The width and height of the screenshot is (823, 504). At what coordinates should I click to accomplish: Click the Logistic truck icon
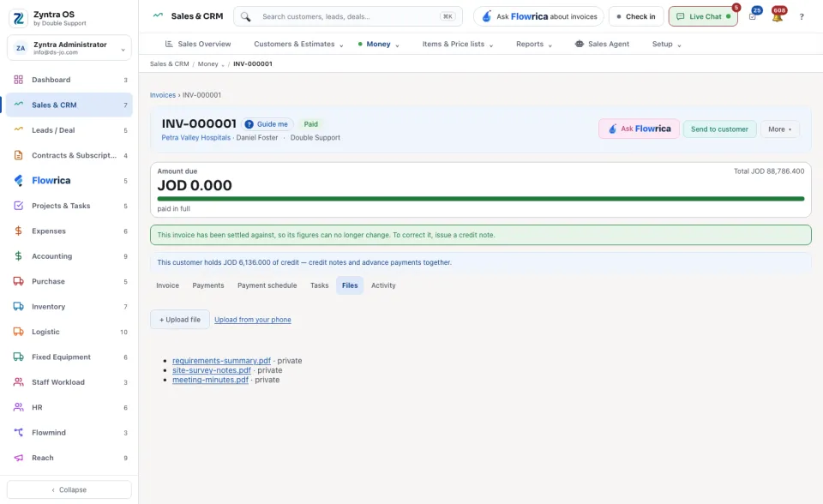18,332
